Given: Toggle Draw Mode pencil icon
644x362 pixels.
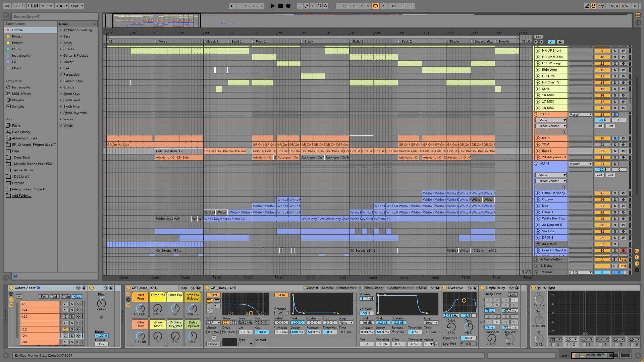Looking at the screenshot, I should coord(587,6).
